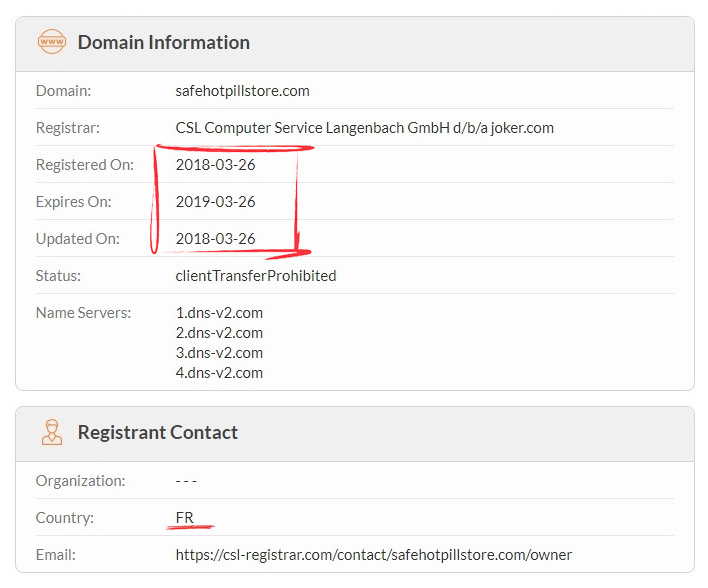Click the clientTransferProhibited status text

click(255, 276)
